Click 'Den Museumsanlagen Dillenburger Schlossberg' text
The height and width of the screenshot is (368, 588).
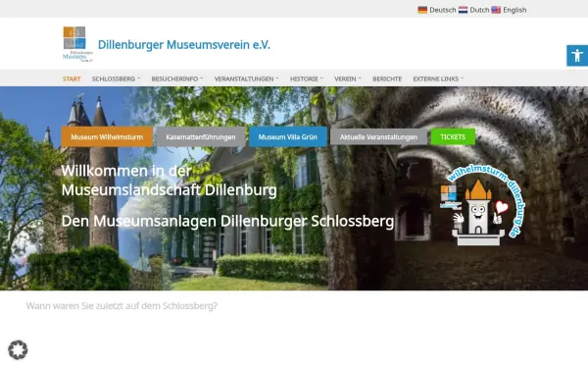pos(227,221)
